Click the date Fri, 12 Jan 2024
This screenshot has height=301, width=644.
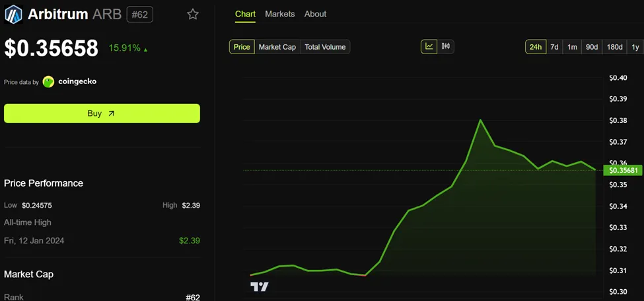(x=34, y=241)
